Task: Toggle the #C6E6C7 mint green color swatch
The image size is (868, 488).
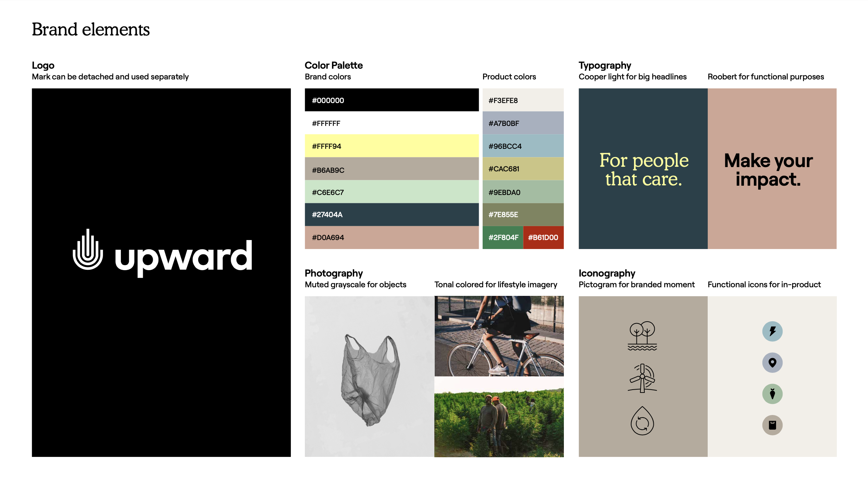Action: (x=390, y=191)
